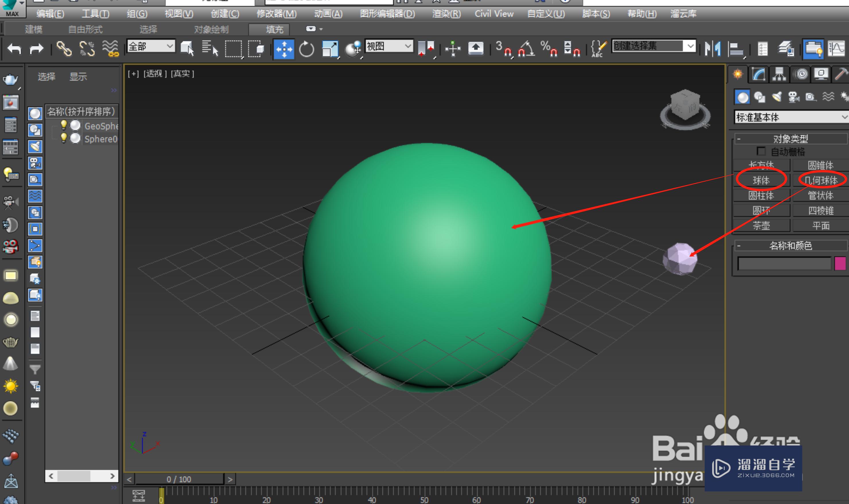Viewport: 849px width, 504px height.
Task: Open the Hierarchy panel tab
Action: click(779, 74)
